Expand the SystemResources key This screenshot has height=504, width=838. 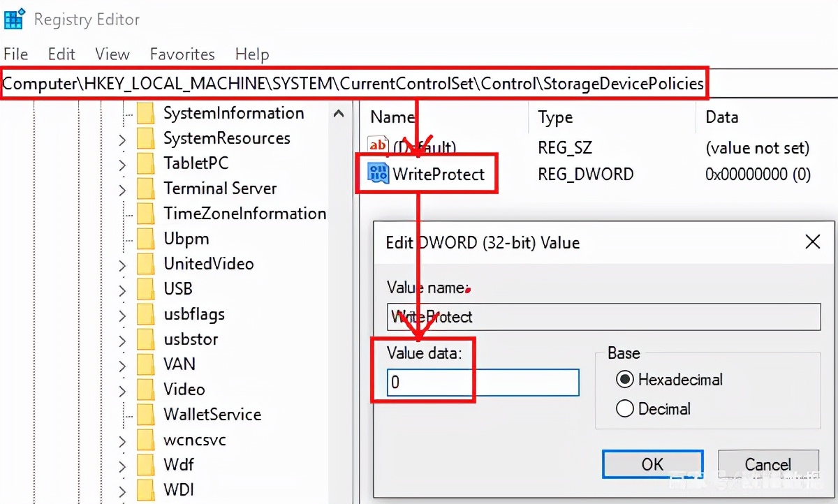point(122,138)
